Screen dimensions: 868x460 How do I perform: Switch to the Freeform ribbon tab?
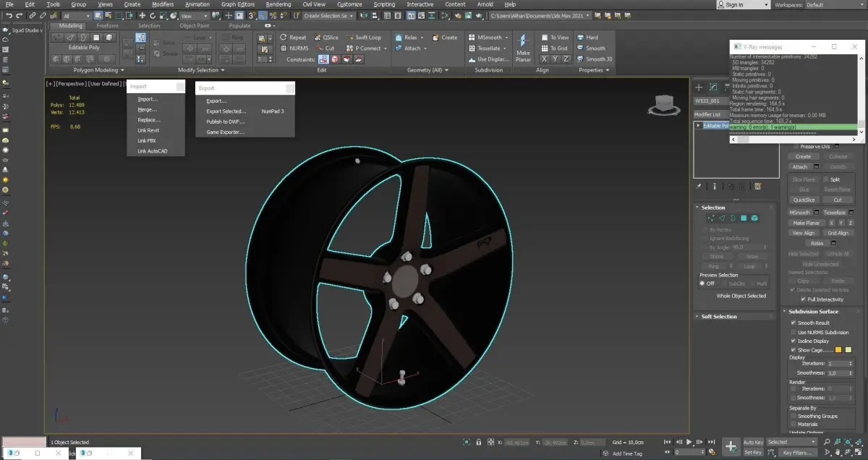coord(108,26)
